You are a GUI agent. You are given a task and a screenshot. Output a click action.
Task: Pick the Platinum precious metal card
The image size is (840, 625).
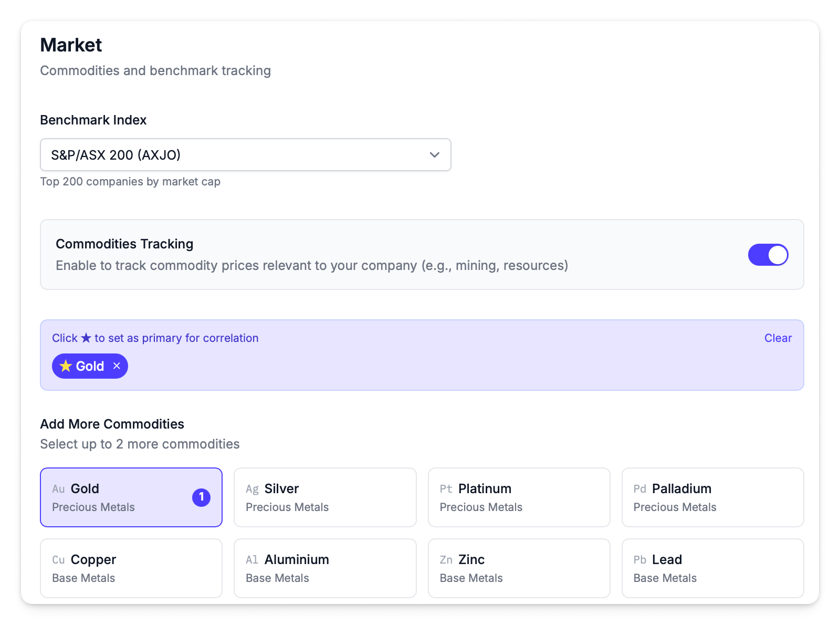click(519, 497)
